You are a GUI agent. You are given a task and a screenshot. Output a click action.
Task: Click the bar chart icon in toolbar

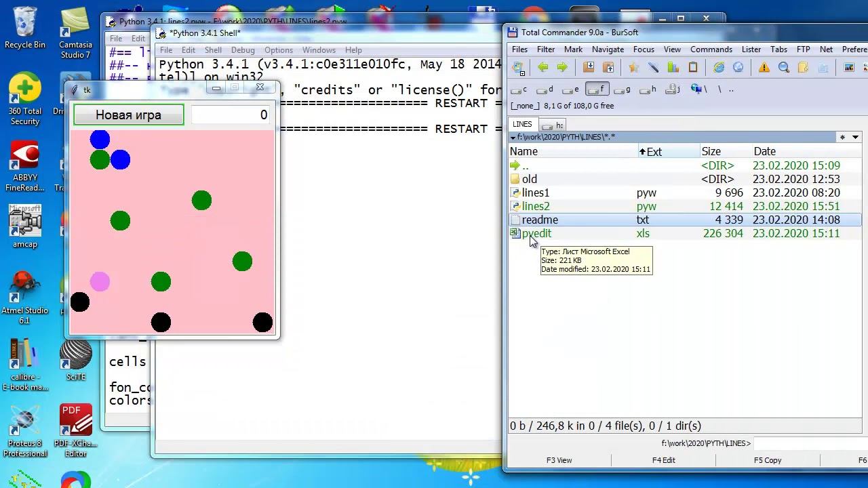[x=673, y=67]
